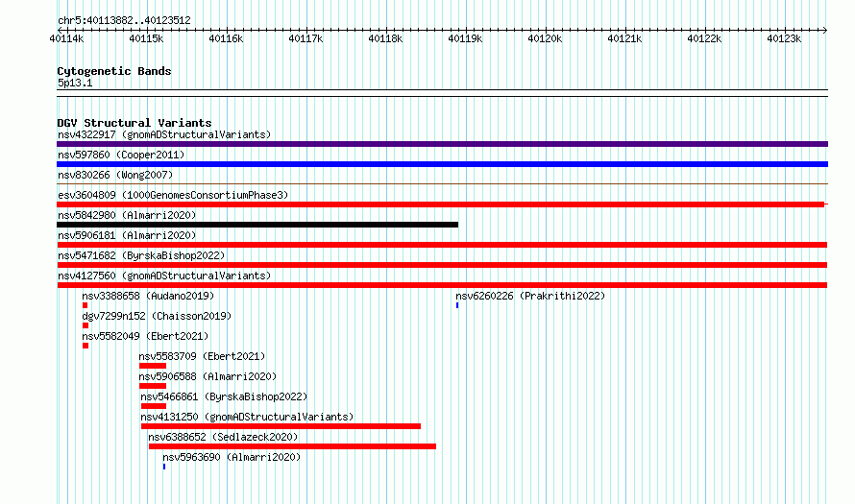855x504 pixels.
Task: Open nsv5582049 (Ebert2021) variant label
Action: (x=146, y=336)
